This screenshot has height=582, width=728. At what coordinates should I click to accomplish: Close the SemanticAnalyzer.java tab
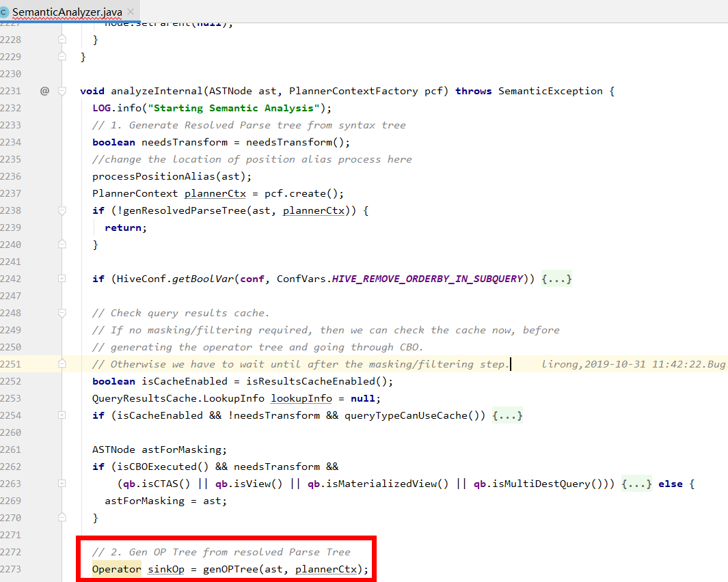[131, 12]
